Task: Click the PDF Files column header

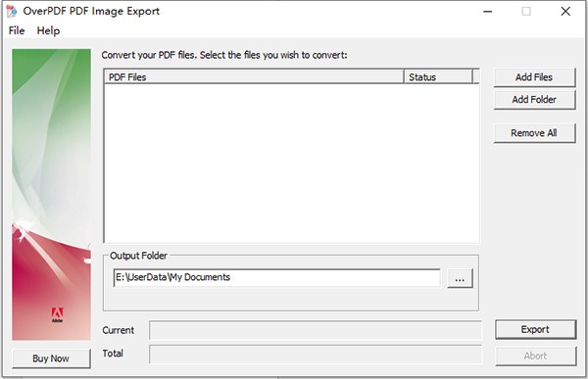Action: pos(254,76)
